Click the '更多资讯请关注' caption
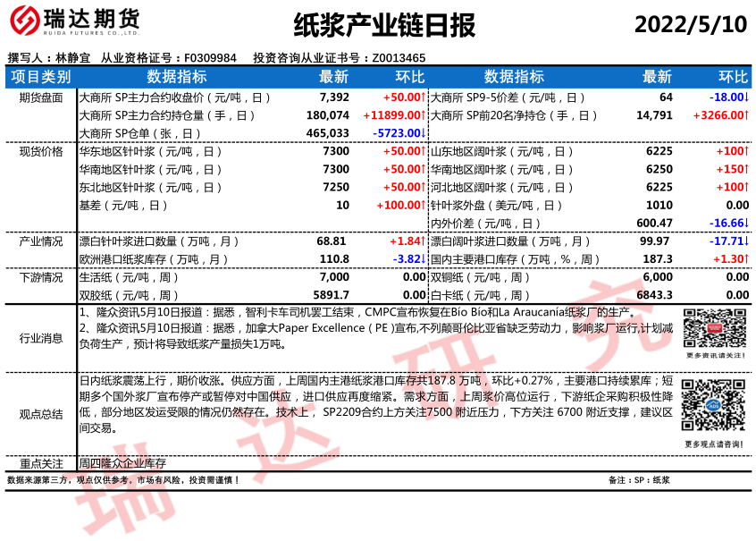 (714, 356)
